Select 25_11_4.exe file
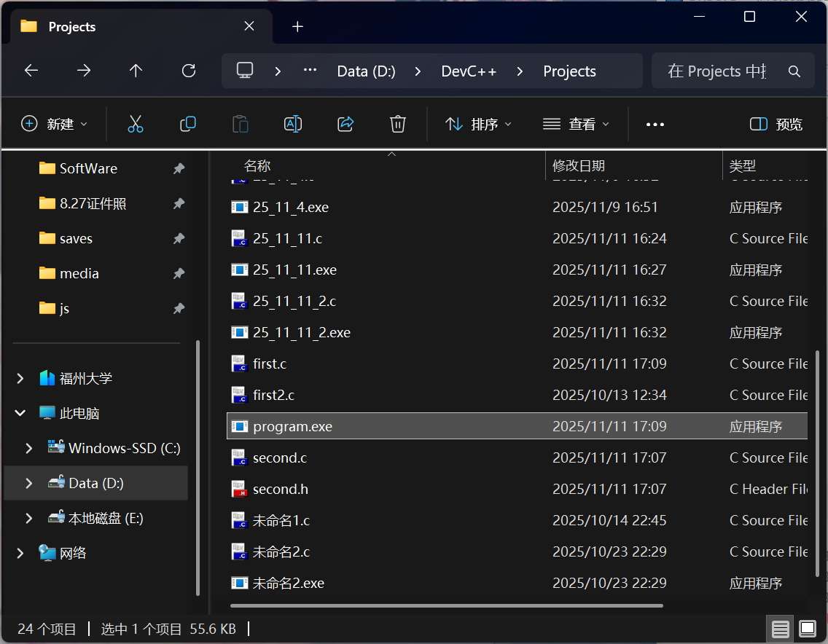The height and width of the screenshot is (644, 828). click(x=517, y=208)
